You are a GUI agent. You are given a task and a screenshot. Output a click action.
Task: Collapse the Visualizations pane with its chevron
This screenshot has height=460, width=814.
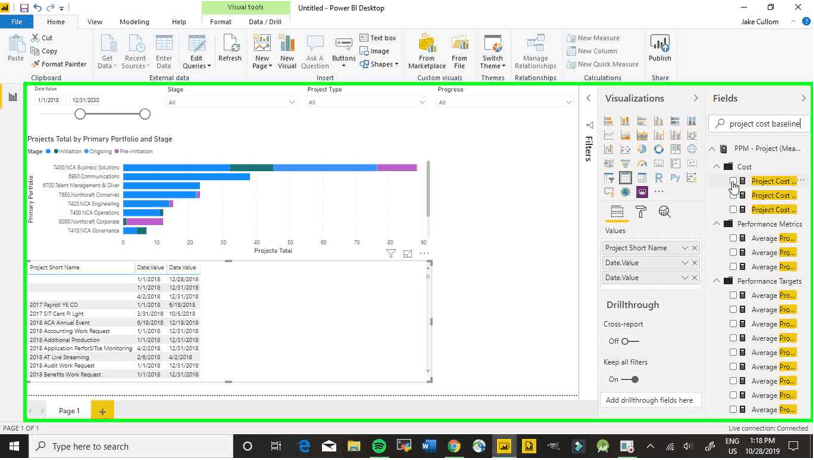tap(695, 98)
